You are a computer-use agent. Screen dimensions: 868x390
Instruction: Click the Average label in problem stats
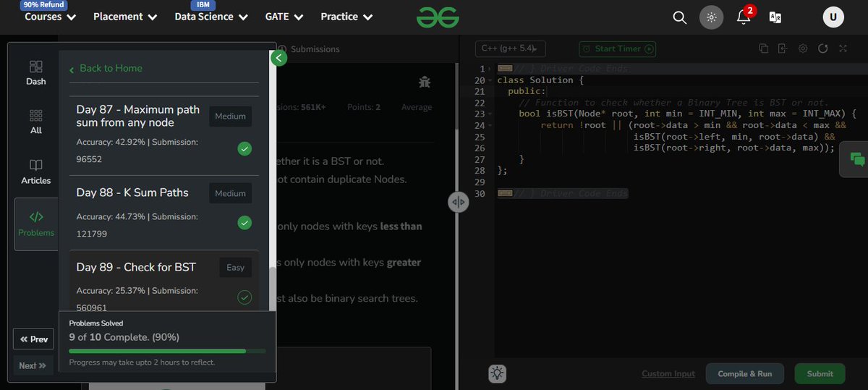[417, 107]
